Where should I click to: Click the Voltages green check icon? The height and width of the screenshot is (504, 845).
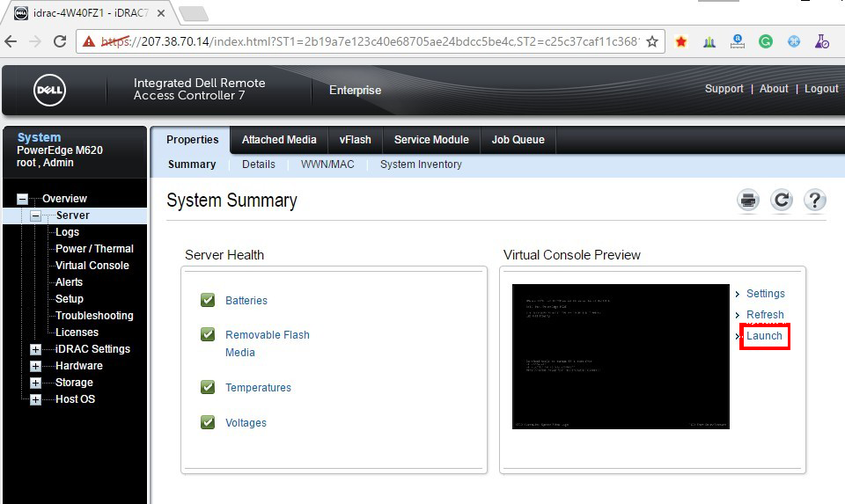(208, 422)
